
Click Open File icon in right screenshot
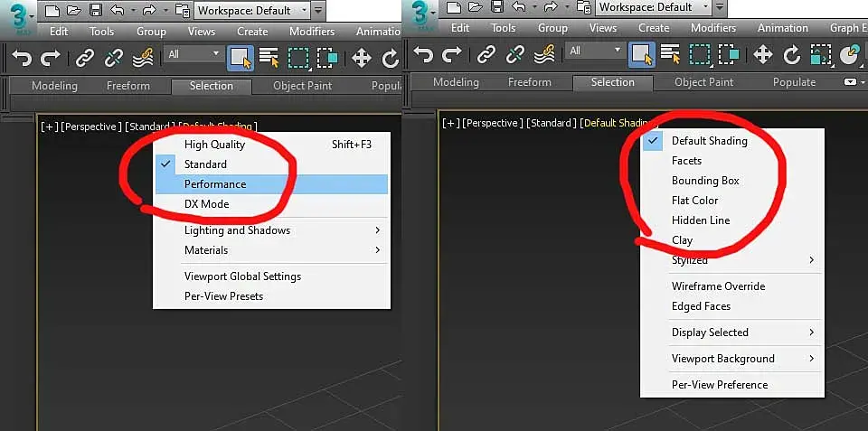click(x=475, y=7)
